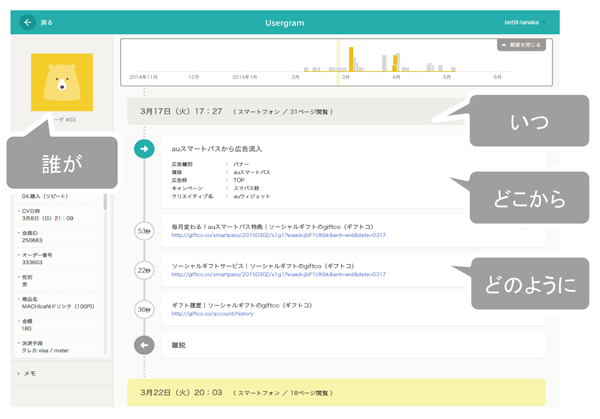Image resolution: width=600 pixels, height=419 pixels.
Task: Click the オーダー番号 value 333603
Action: pos(32,262)
